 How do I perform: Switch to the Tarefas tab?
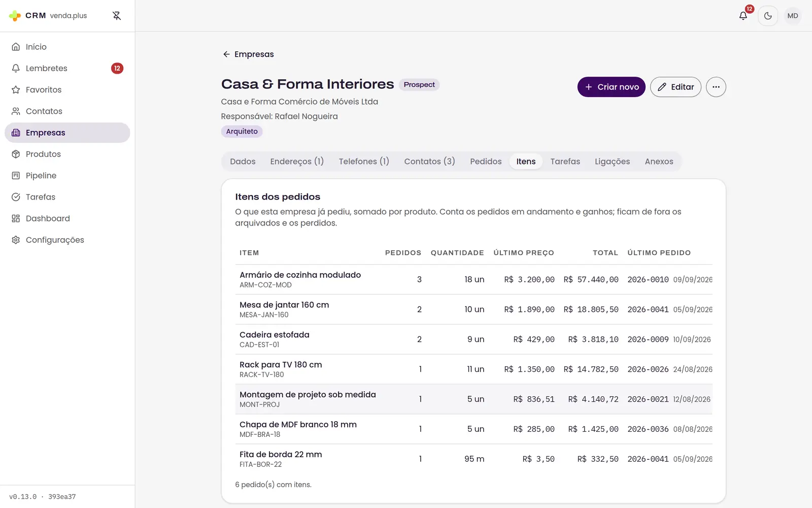pos(565,162)
